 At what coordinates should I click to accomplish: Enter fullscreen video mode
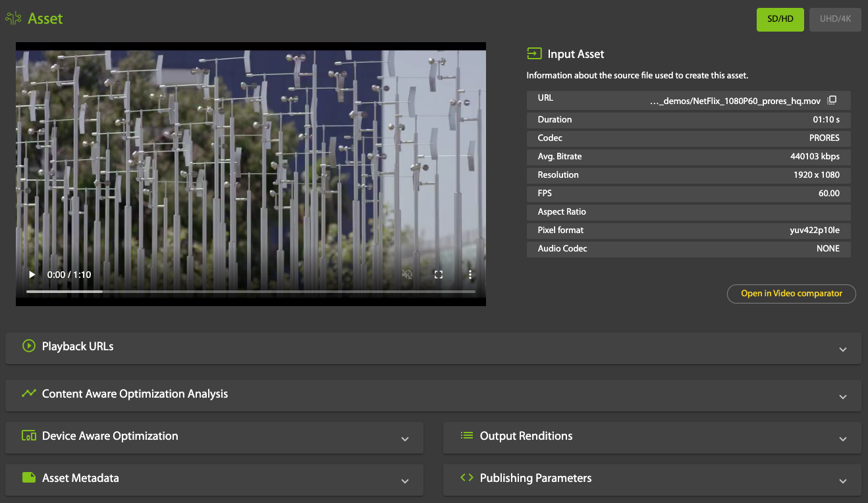(439, 275)
